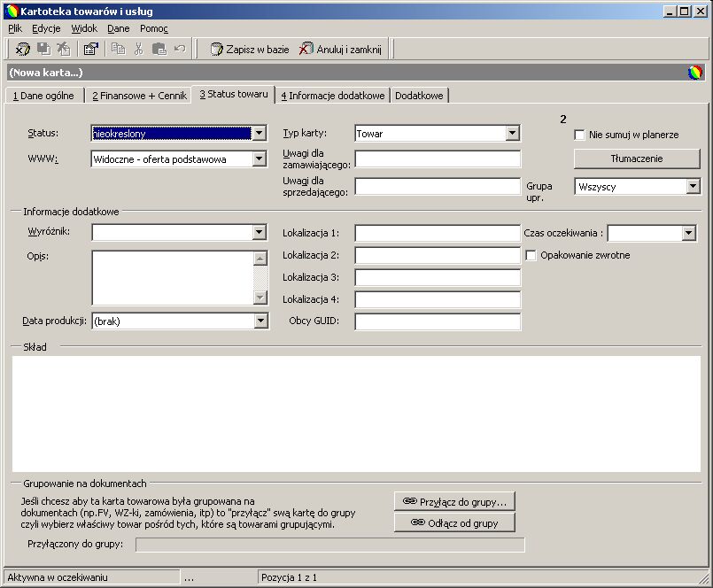Click the Uwagi dla zamawiającego field
713x588 pixels.
(x=438, y=159)
